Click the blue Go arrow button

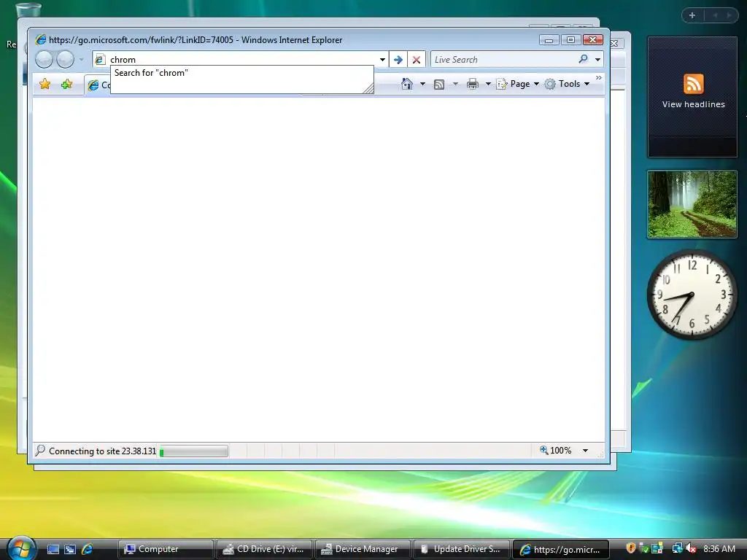pos(398,60)
